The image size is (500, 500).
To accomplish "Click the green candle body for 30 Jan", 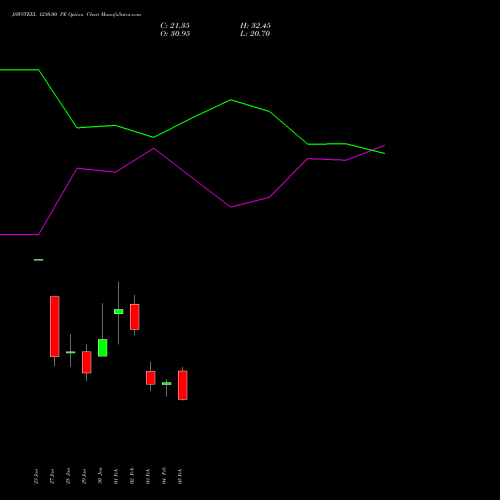I will pyautogui.click(x=103, y=348).
